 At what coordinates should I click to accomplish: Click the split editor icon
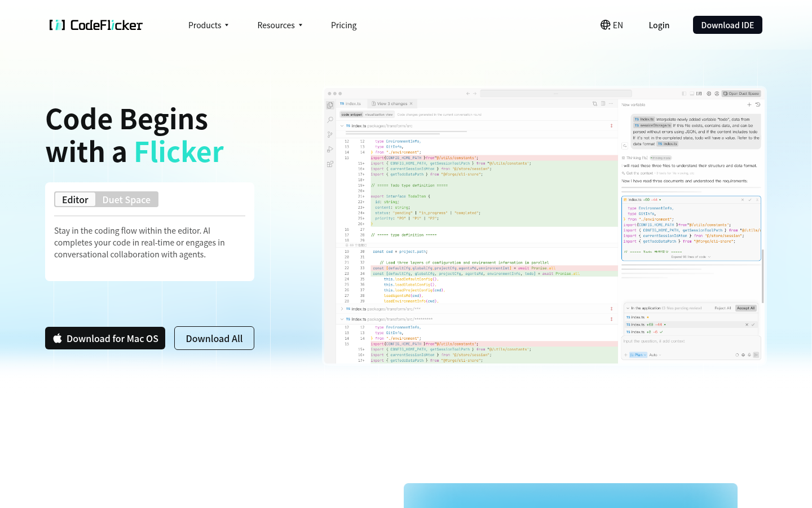click(603, 104)
